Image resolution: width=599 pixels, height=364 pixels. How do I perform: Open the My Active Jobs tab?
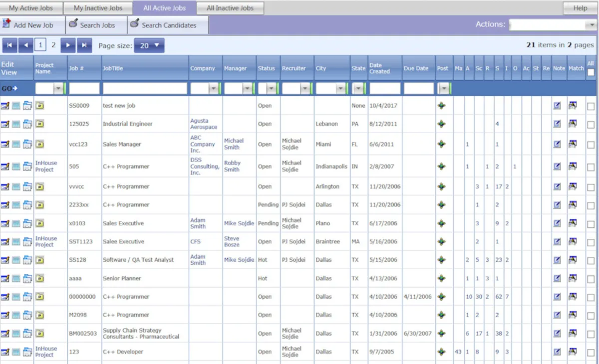point(31,7)
